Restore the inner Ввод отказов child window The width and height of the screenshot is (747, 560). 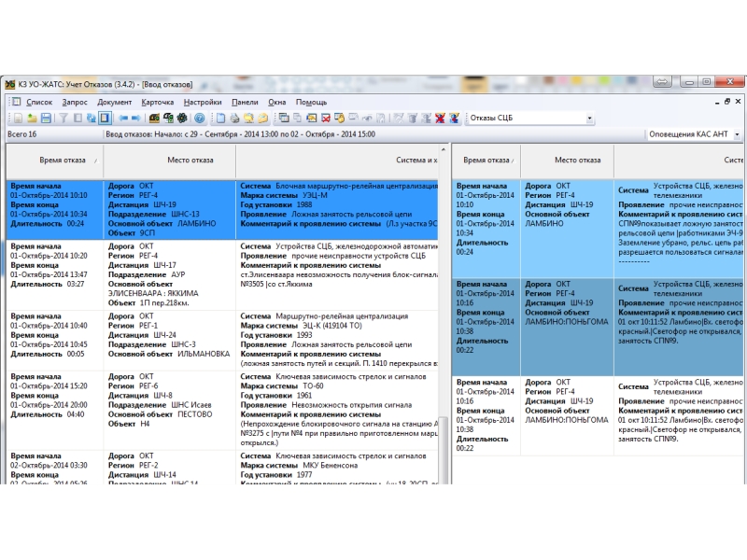tap(727, 102)
